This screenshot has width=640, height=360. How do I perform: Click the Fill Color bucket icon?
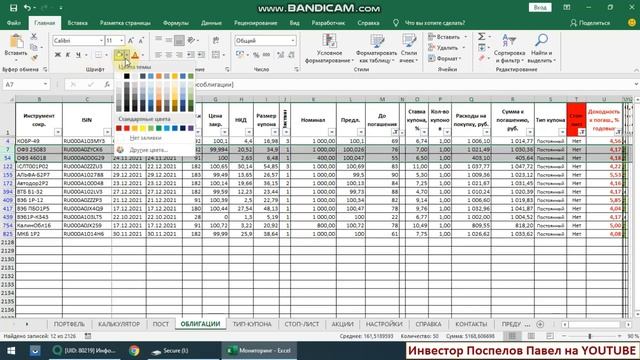[x=119, y=55]
